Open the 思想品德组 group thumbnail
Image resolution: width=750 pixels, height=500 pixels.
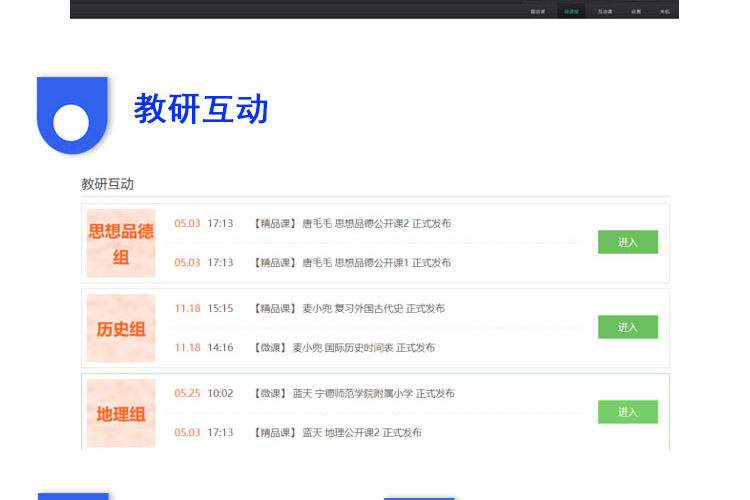click(121, 243)
